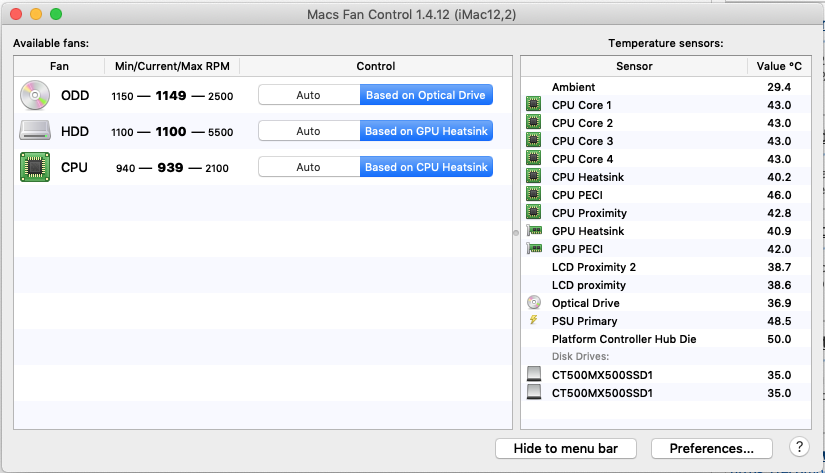The height and width of the screenshot is (473, 825).
Task: Zoom window with the green button
Action: pos(56,14)
